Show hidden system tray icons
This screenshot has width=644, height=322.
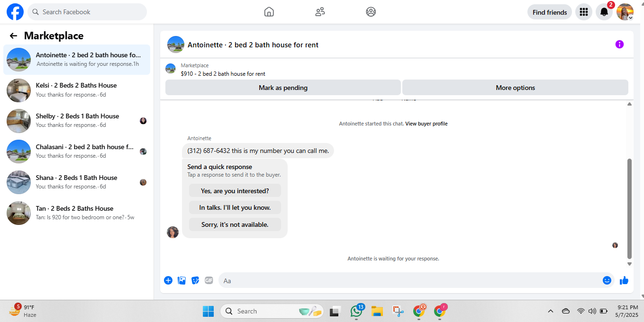551,311
